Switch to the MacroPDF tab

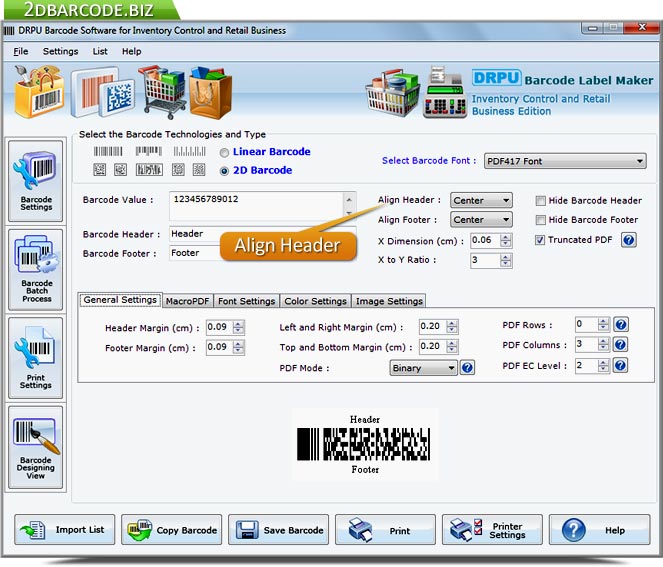[x=187, y=301]
